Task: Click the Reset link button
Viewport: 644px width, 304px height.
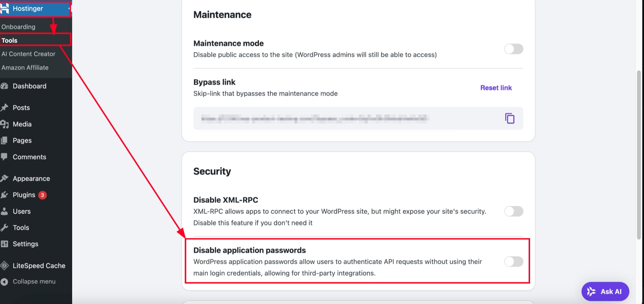Action: point(496,88)
